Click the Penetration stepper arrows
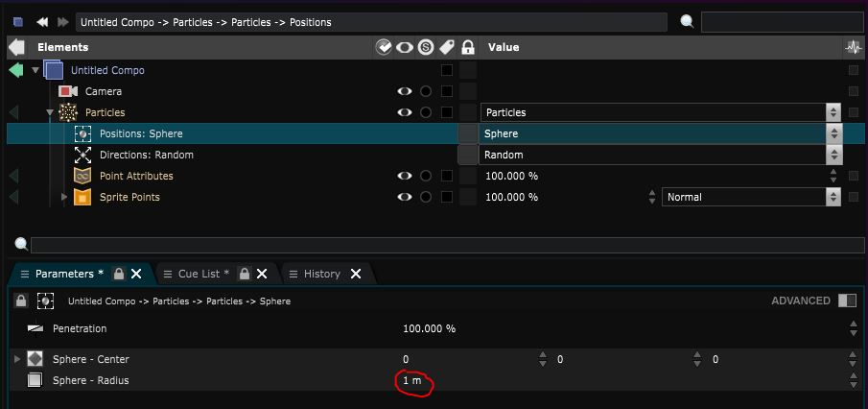 pos(853,328)
